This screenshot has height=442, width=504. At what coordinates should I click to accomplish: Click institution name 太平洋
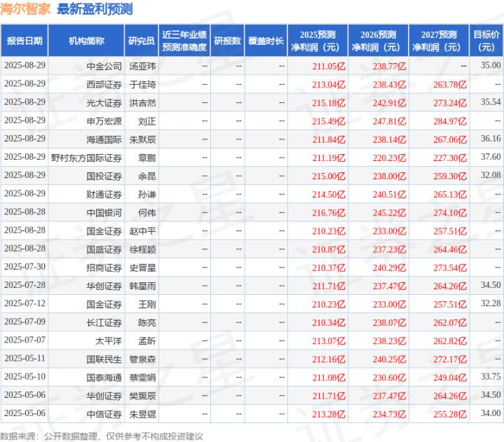pos(109,341)
